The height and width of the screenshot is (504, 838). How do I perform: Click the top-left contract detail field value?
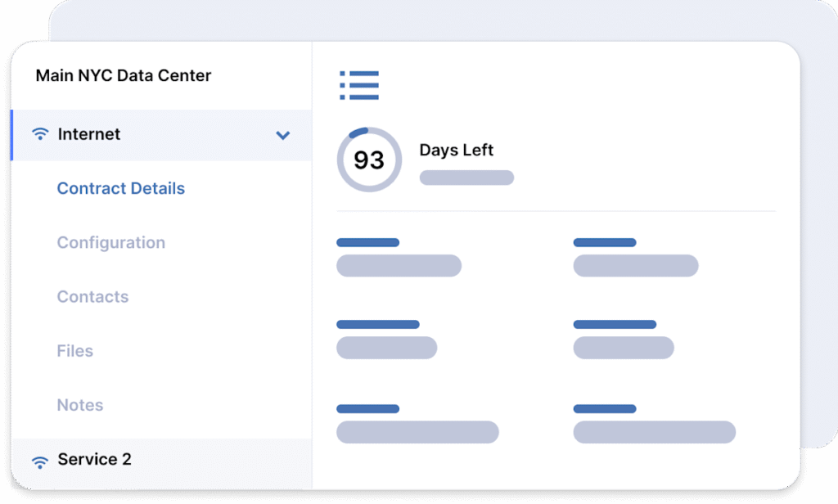(x=399, y=266)
